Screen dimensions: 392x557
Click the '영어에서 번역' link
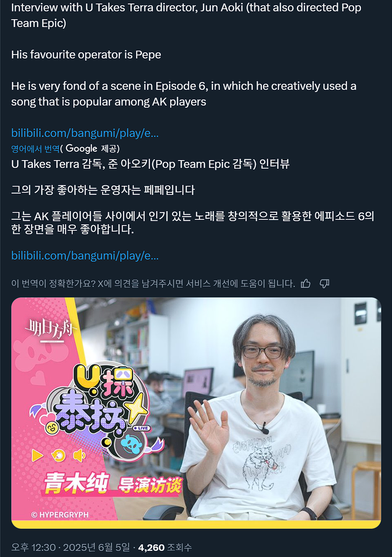point(35,149)
